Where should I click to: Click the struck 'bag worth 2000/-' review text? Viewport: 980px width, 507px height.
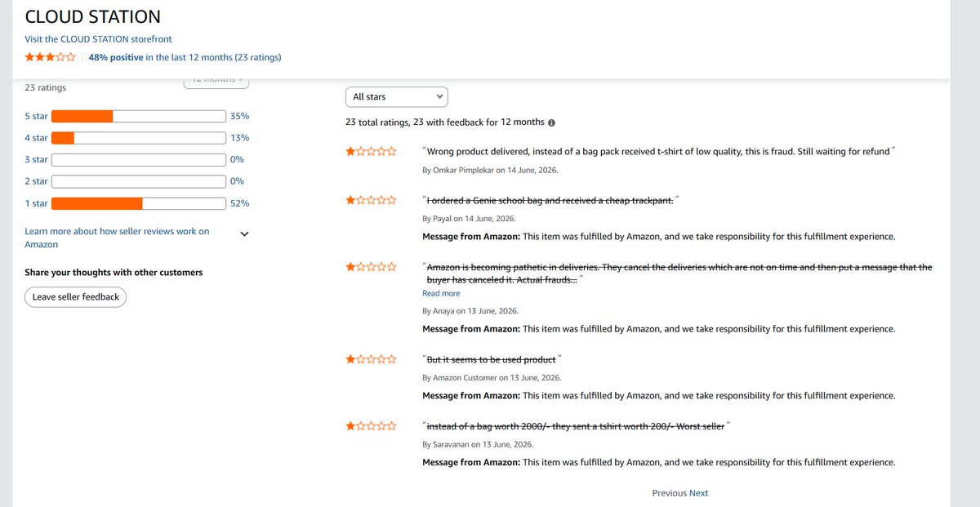tap(576, 426)
